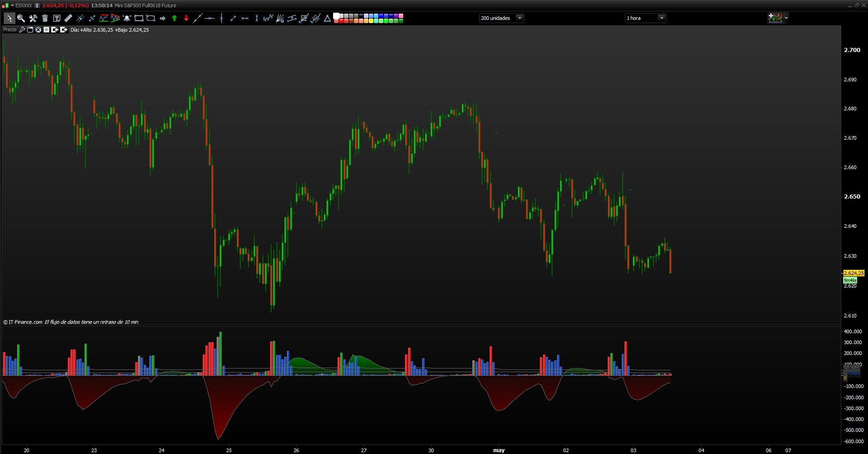Select the diagonal segment line tool
Image resolution: width=868 pixels, height=454 pixels.
(x=233, y=18)
